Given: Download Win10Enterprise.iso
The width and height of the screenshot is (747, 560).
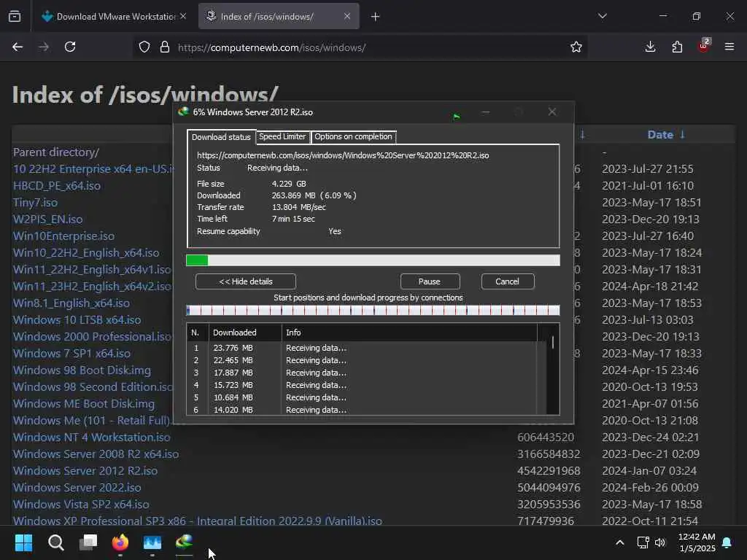Looking at the screenshot, I should tap(64, 236).
